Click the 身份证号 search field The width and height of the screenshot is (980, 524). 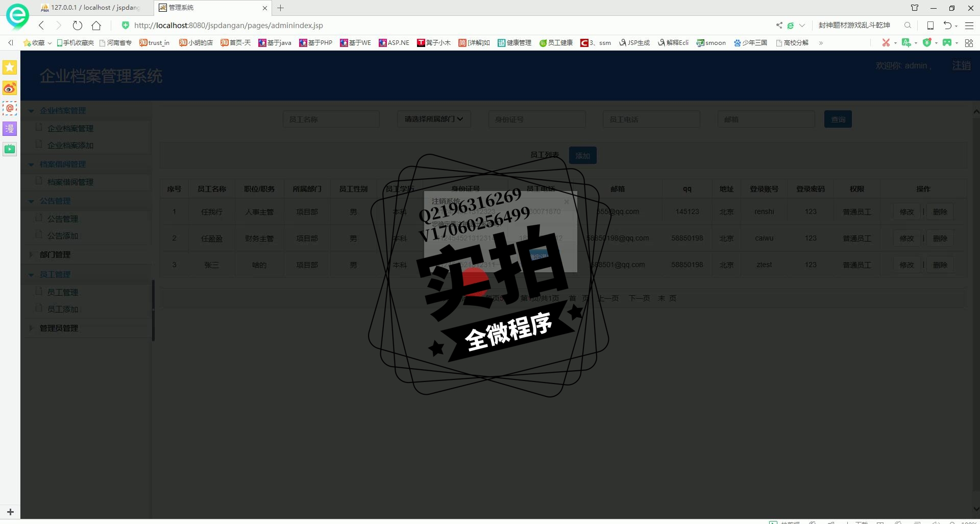[x=537, y=119]
